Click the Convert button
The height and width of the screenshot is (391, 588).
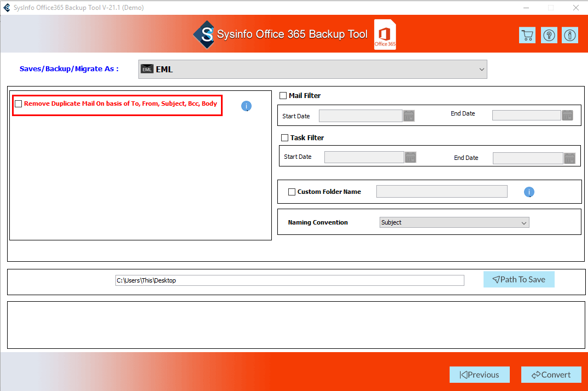551,375
